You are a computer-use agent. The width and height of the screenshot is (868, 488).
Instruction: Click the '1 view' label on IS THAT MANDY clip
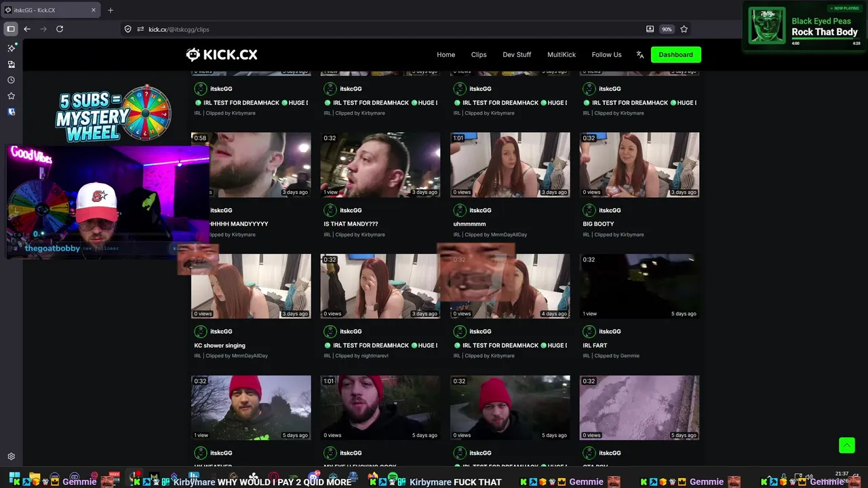[330, 192]
